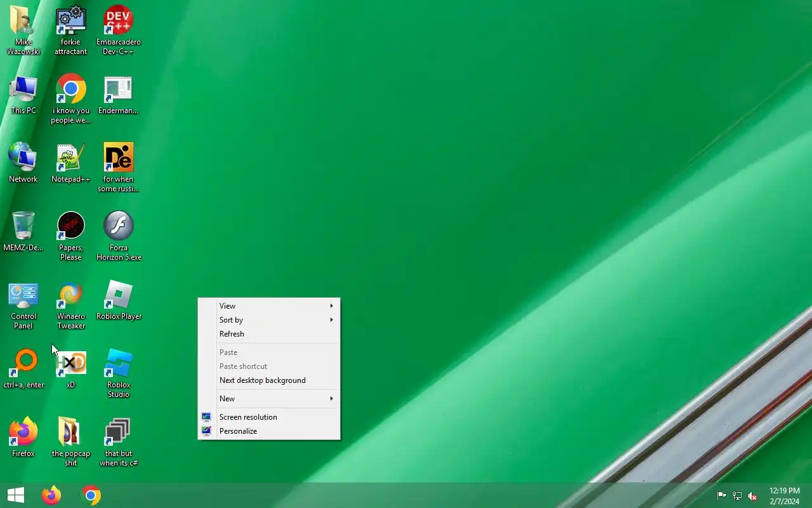Open the Action Center flag tray icon
812x508 pixels.
(722, 496)
